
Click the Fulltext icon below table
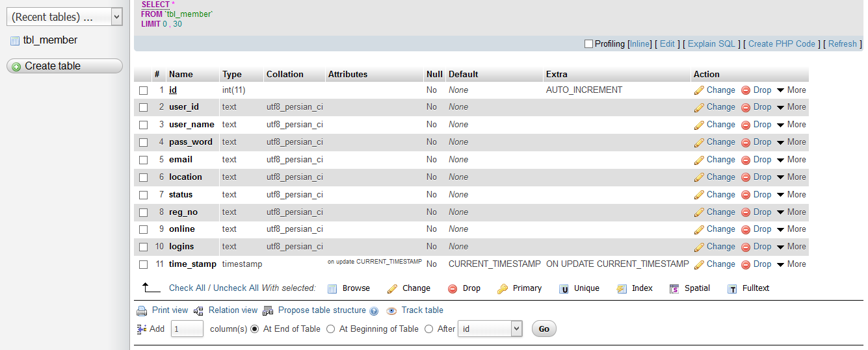coord(732,289)
